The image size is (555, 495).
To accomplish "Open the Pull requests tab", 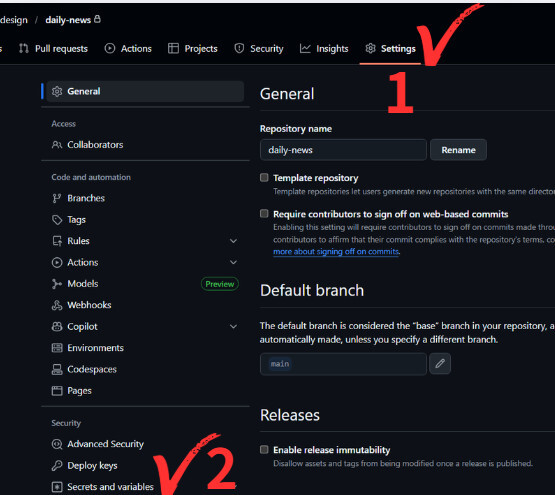I will click(x=53, y=49).
